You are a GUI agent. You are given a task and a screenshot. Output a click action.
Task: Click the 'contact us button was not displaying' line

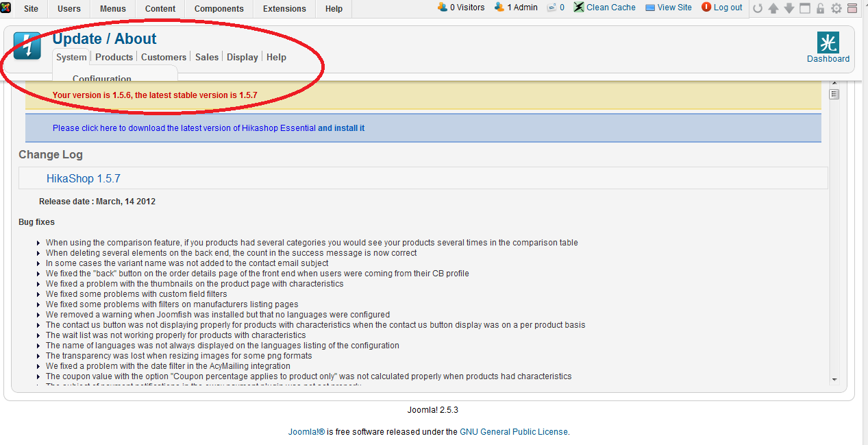(316, 325)
